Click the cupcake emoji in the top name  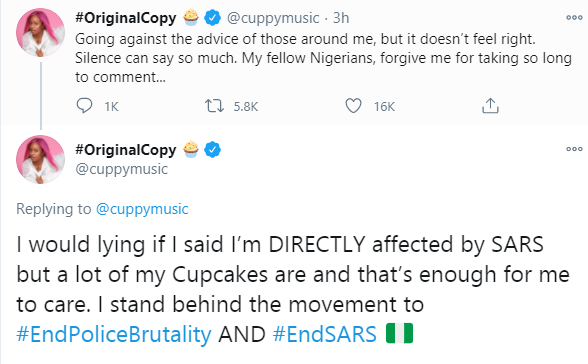pyautogui.click(x=191, y=18)
